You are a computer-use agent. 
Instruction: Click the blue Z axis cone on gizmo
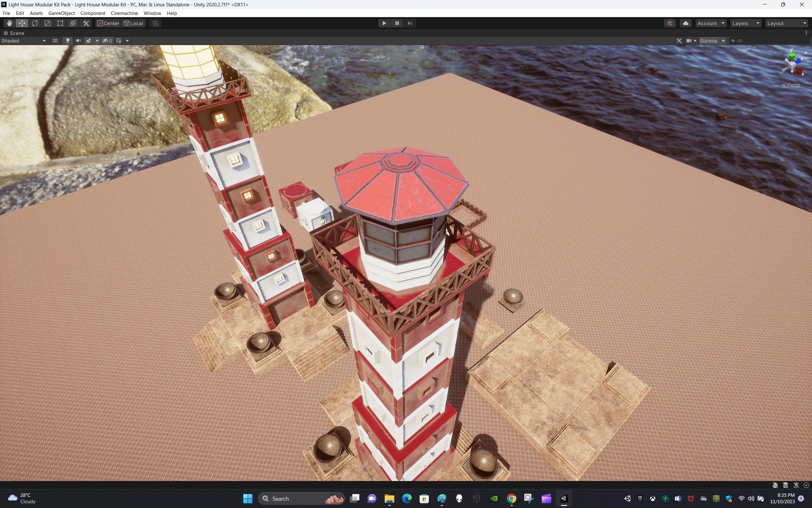(x=798, y=61)
